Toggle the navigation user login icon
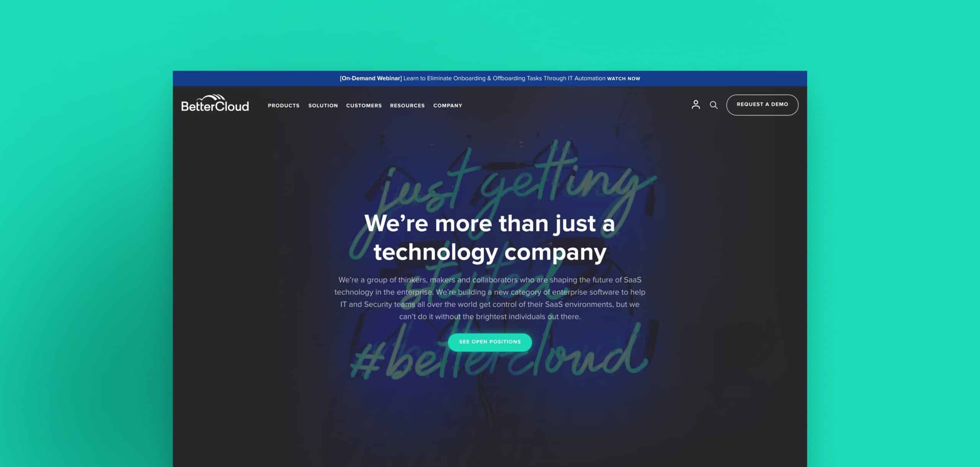The width and height of the screenshot is (980, 467). (x=696, y=105)
